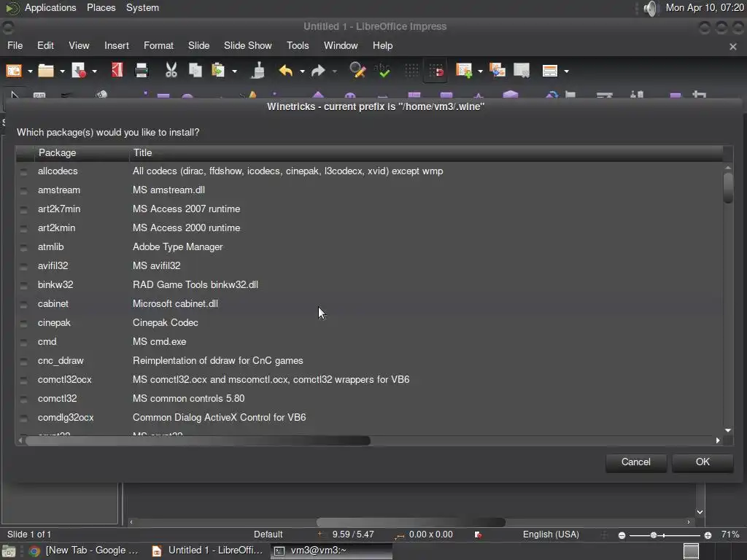Screen dimensions: 747x560
Task: Expand the Open file dropdown arrow
Action: [62, 71]
